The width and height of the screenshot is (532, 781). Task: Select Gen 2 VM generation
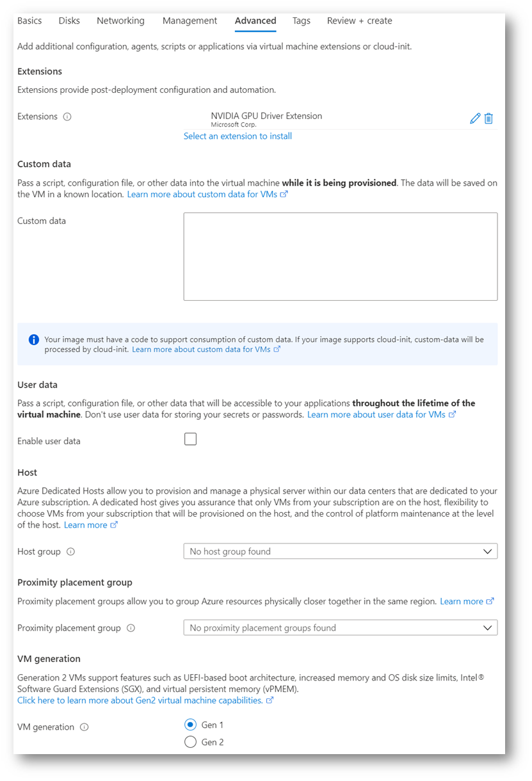[x=190, y=742]
